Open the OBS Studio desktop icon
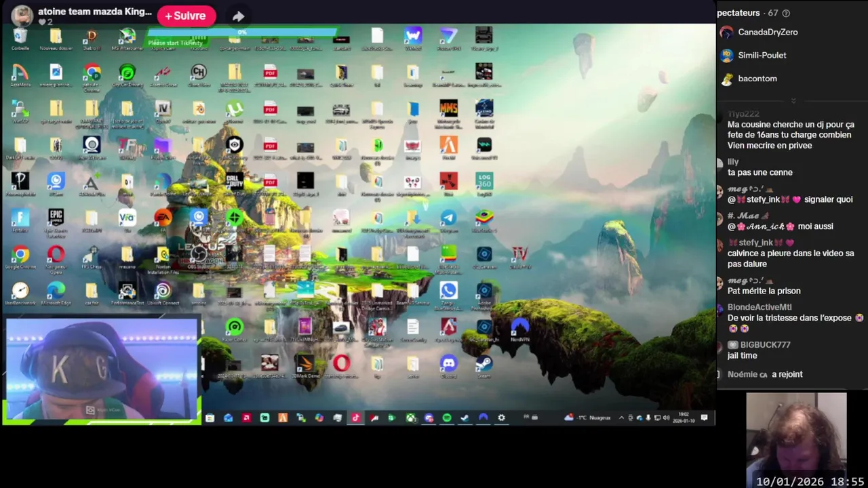This screenshot has height=488, width=868. 199,258
